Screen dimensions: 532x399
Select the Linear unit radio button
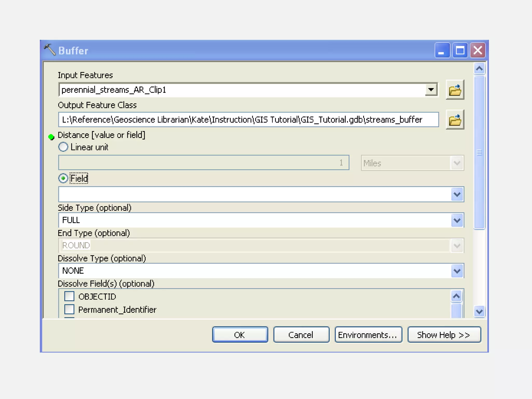pos(63,147)
